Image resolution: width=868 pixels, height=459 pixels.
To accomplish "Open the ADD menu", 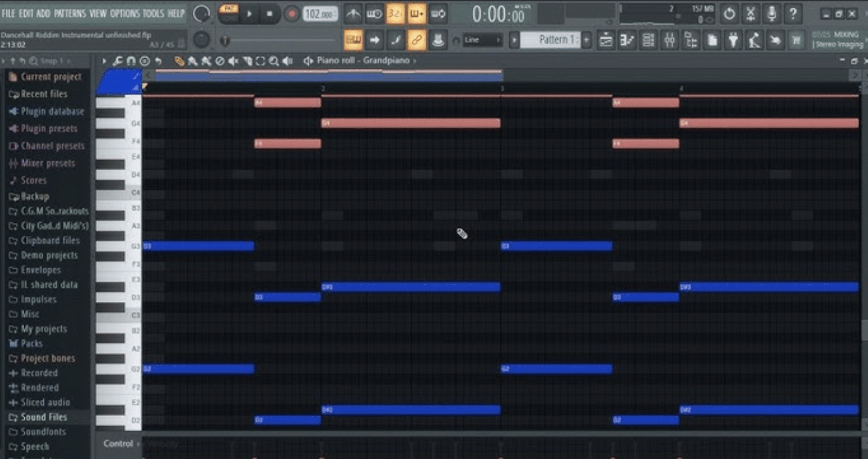I will coord(43,13).
